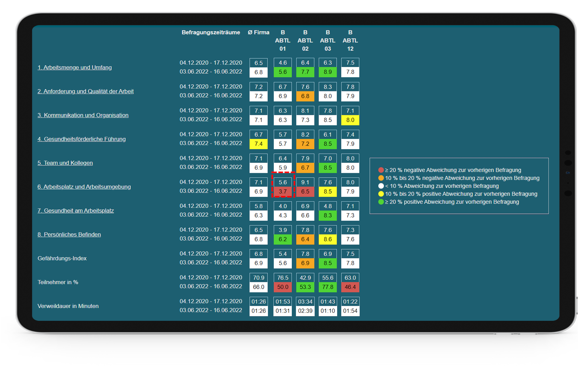Select green 6.2 cell in Persönliches Befinden row

tap(283, 239)
